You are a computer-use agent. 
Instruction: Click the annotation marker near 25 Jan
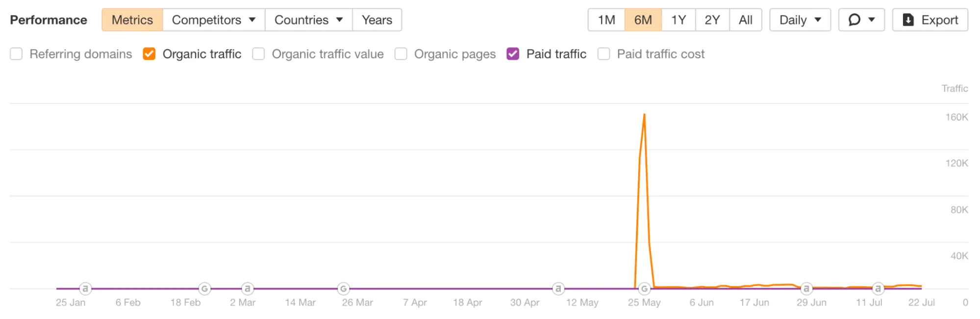pyautogui.click(x=85, y=289)
